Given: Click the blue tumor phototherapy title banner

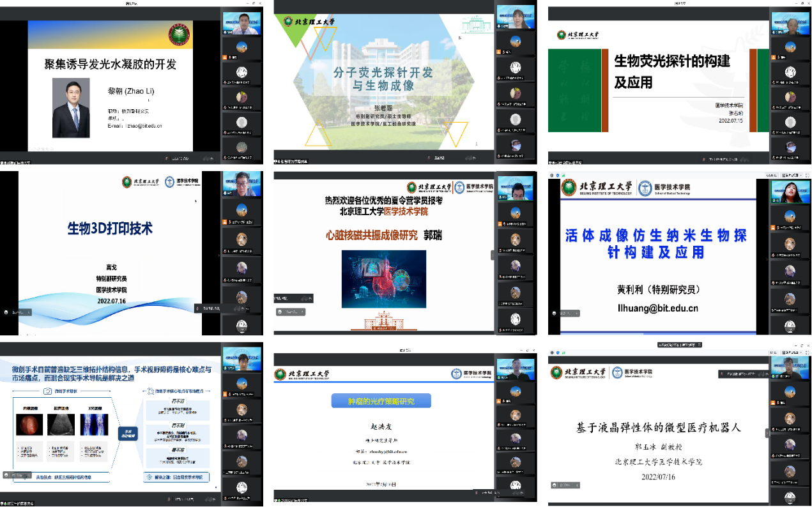Looking at the screenshot, I should click(x=381, y=401).
